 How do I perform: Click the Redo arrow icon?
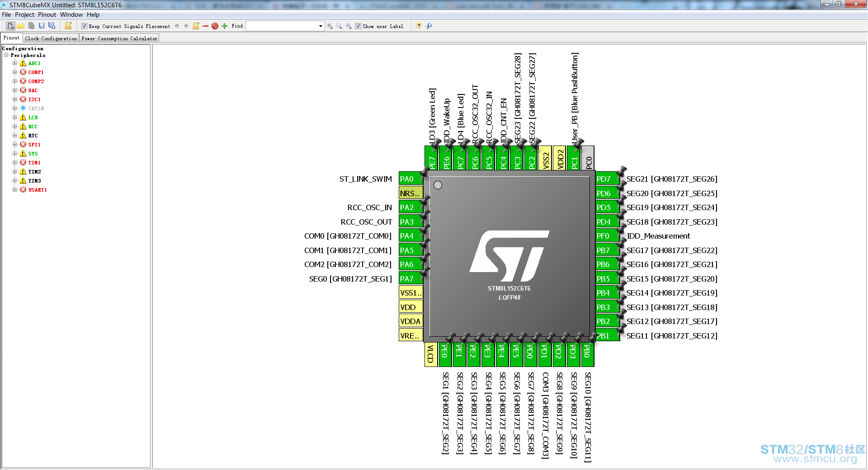[186, 26]
